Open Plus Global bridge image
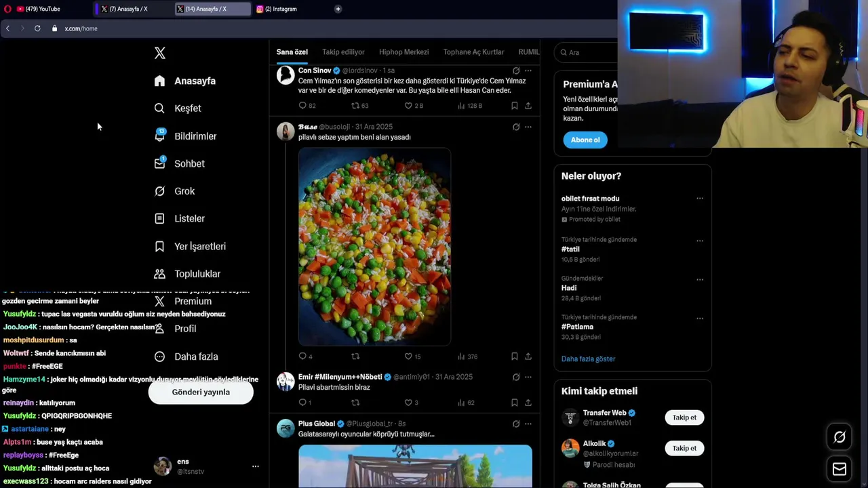 pyautogui.click(x=415, y=466)
